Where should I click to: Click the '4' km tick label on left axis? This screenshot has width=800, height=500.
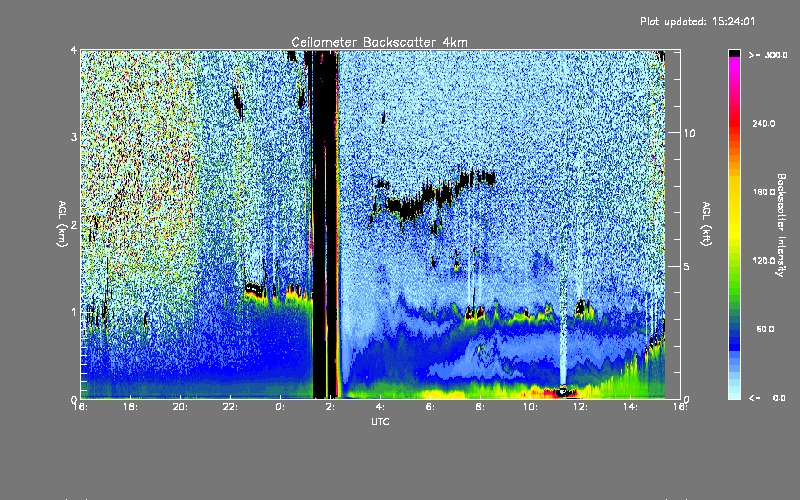pyautogui.click(x=74, y=51)
